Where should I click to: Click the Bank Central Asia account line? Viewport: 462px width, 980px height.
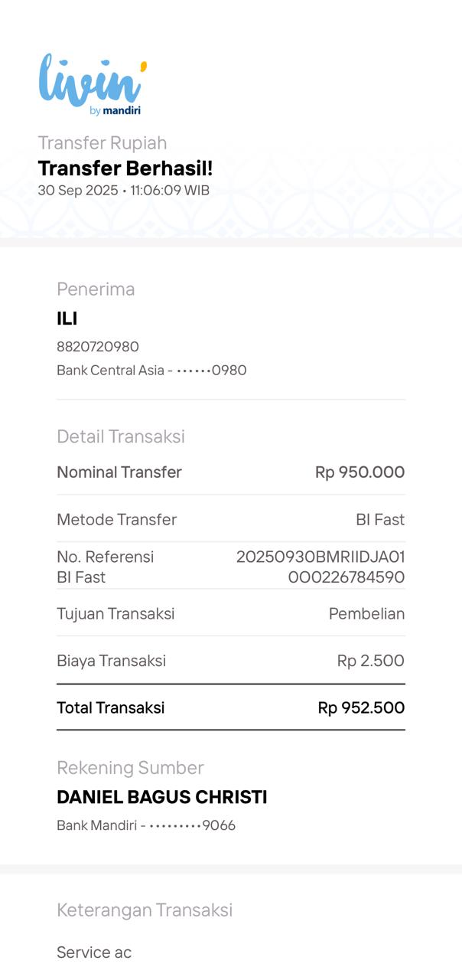click(151, 371)
